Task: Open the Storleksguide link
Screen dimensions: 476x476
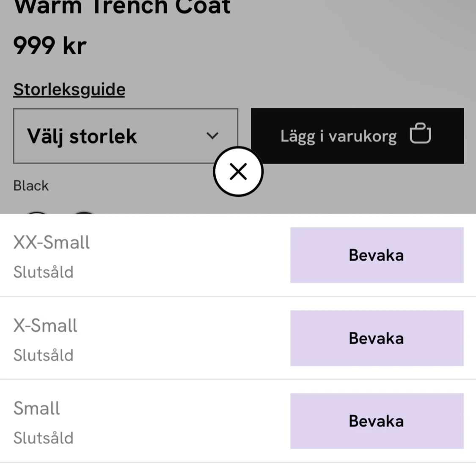Action: click(x=69, y=90)
